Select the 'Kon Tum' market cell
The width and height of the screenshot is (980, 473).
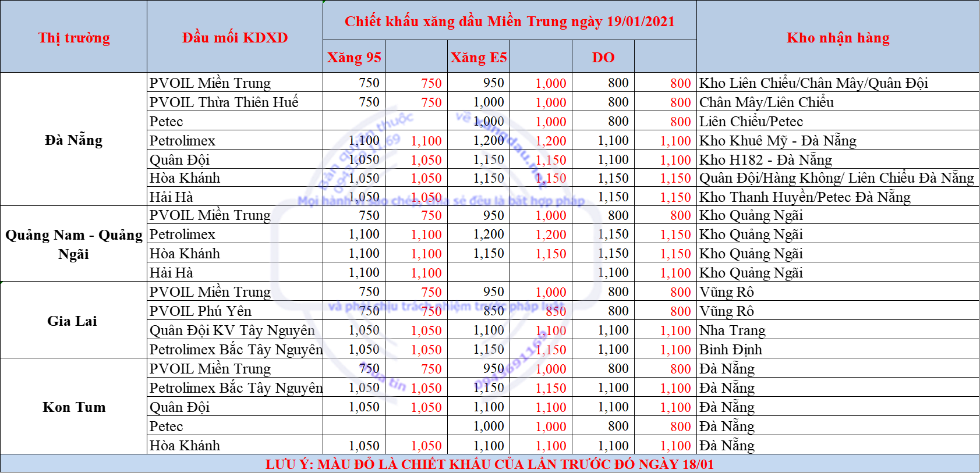click(x=74, y=407)
